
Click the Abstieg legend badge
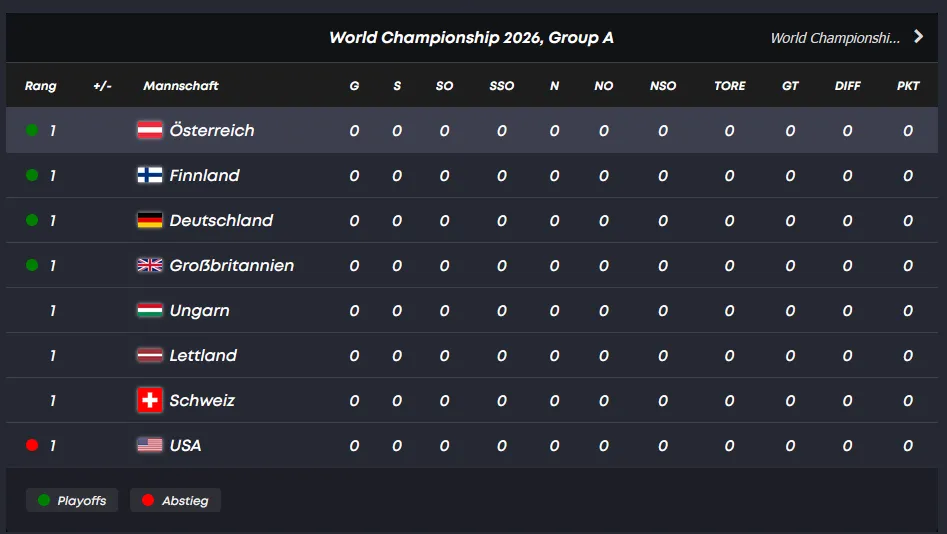[x=175, y=500]
